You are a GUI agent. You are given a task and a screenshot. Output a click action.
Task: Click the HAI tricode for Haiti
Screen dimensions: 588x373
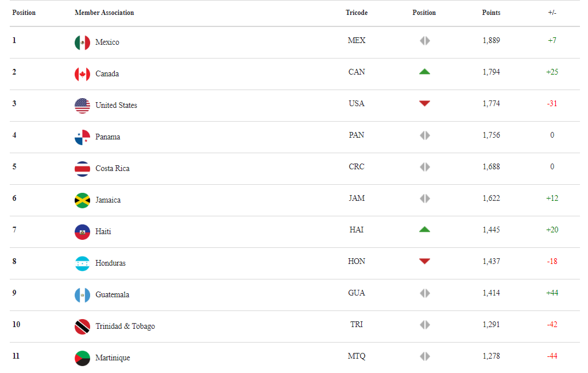click(x=356, y=230)
